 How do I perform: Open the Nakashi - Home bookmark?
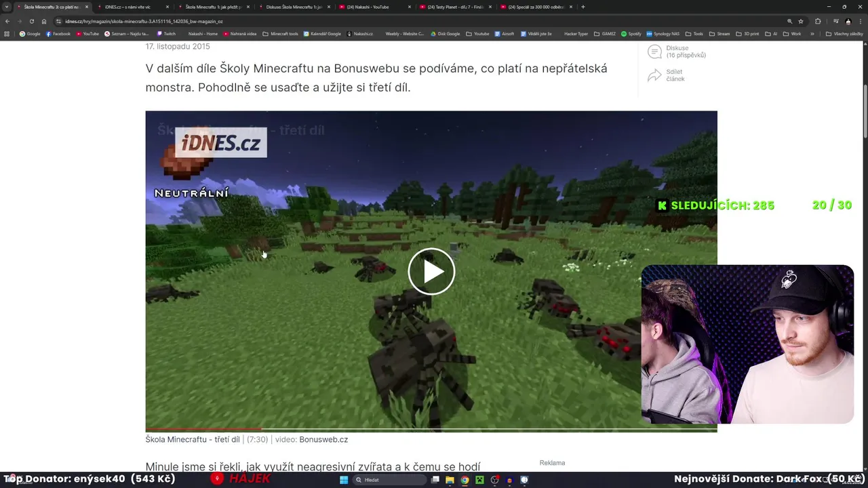pos(203,33)
